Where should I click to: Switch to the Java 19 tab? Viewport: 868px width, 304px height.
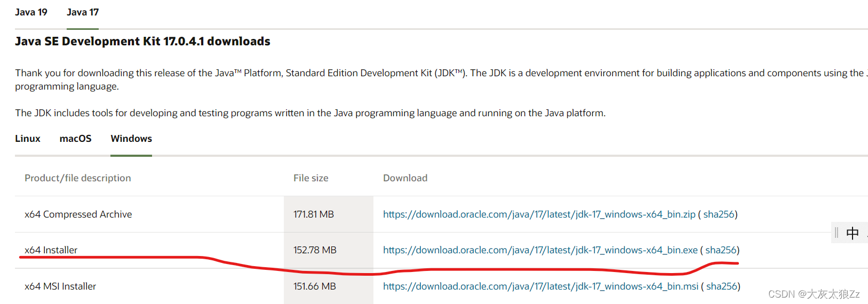tap(31, 12)
